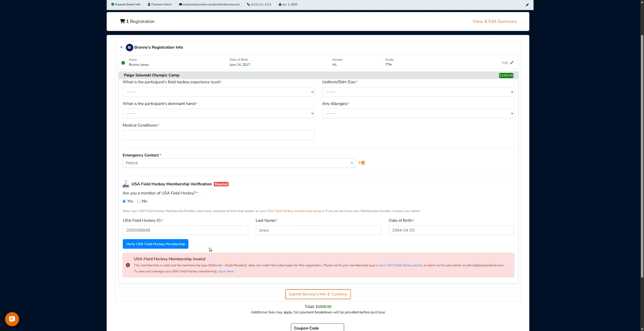Click Verify USA Field Hockey Membership button

click(156, 244)
